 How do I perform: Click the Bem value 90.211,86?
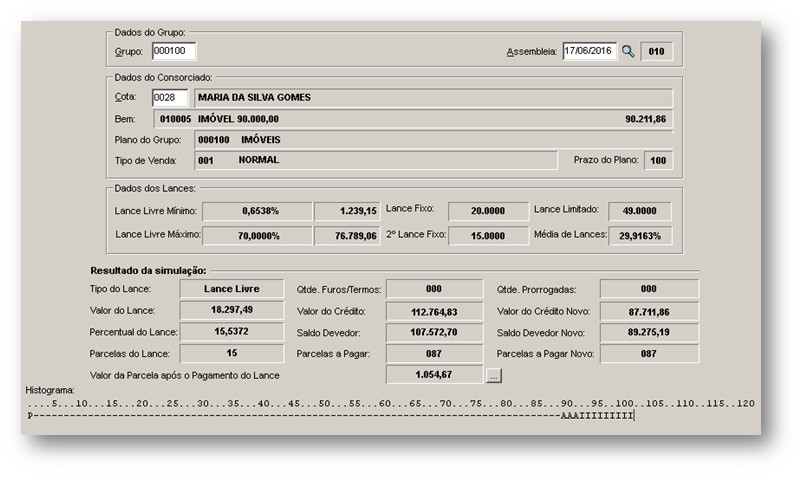tap(645, 119)
